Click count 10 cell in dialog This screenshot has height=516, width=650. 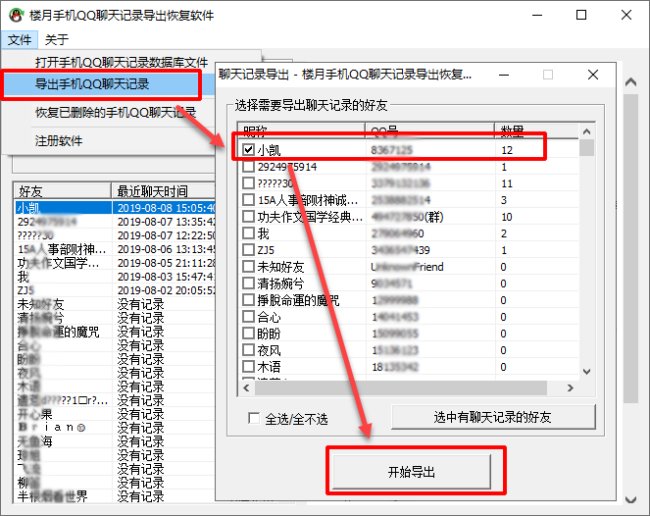click(x=507, y=217)
